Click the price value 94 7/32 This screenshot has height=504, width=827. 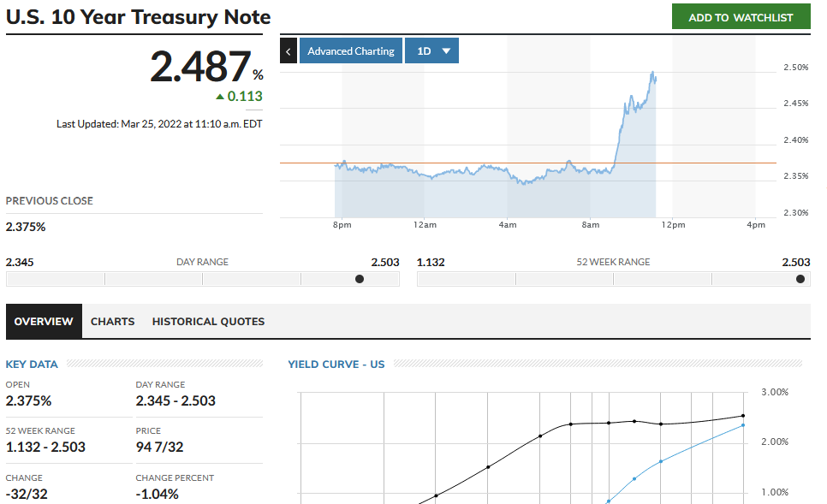tap(159, 447)
